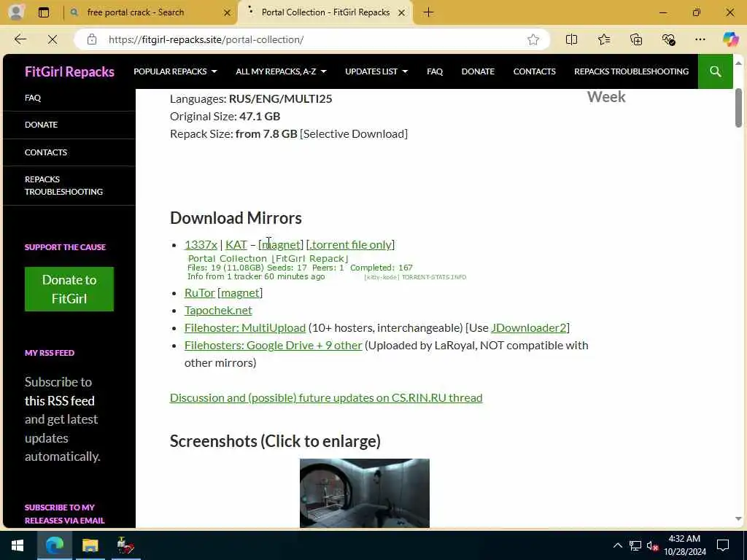This screenshot has width=747, height=560.
Task: Open the CS.RIN.RU discussion thread link
Action: click(x=326, y=397)
